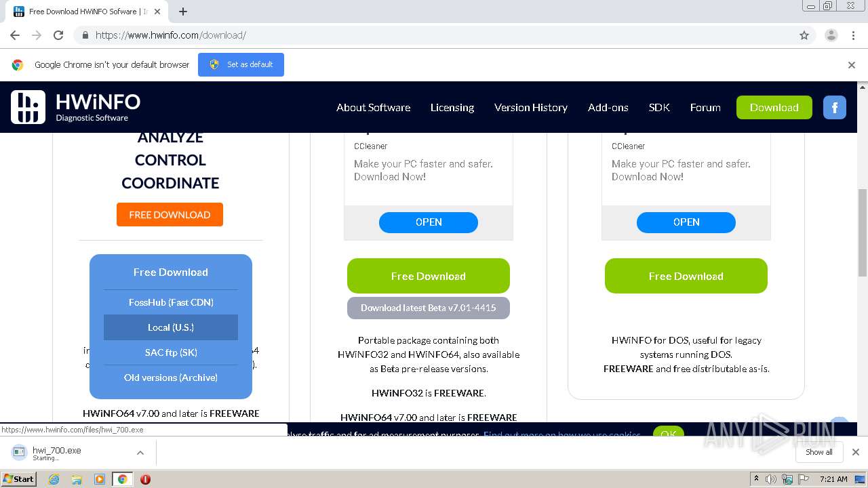
Task: Show hidden system tray icons
Action: pyautogui.click(x=756, y=479)
